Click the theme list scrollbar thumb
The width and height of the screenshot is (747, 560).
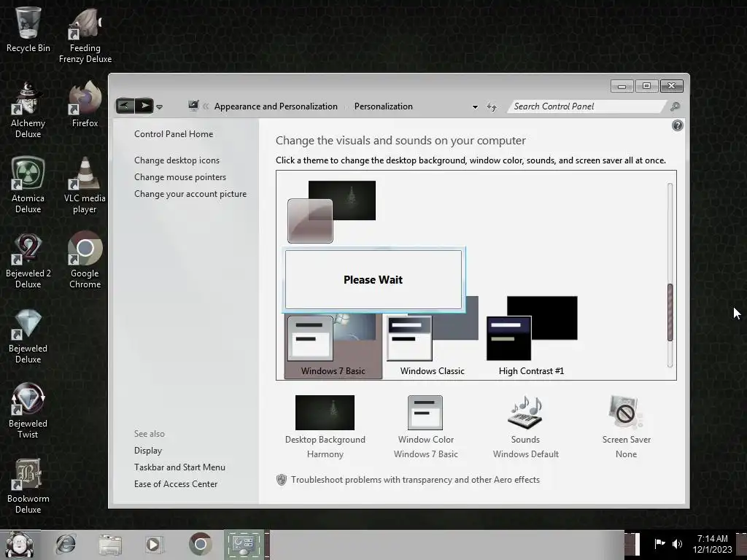click(x=670, y=312)
